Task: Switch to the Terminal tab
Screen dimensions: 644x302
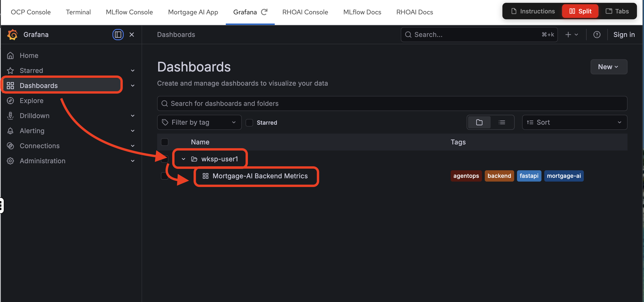Action: (x=78, y=12)
